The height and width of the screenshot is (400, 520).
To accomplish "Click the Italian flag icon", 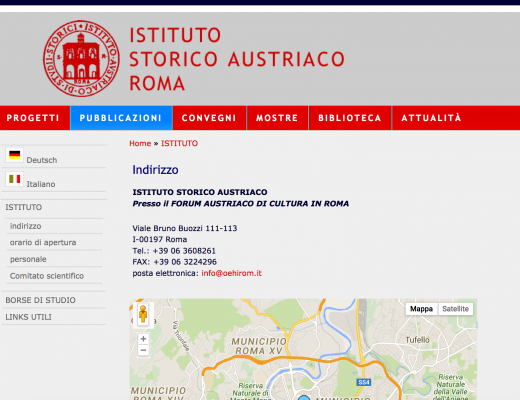I will click(15, 179).
